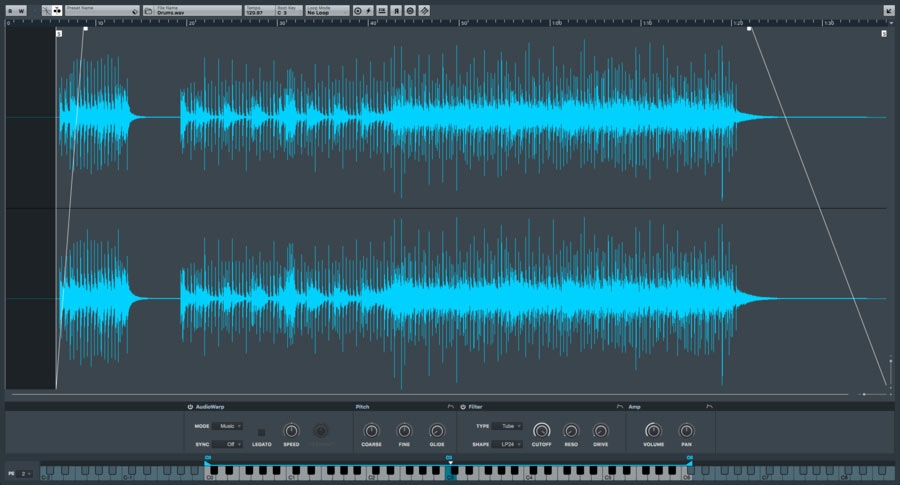The image size is (900, 485).
Task: Click the Cutoff knob
Action: (541, 430)
